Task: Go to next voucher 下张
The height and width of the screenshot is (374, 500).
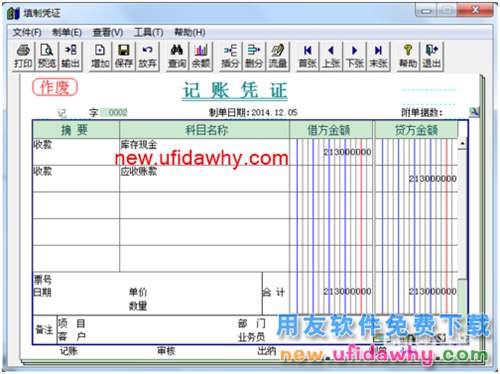Action: (x=355, y=56)
